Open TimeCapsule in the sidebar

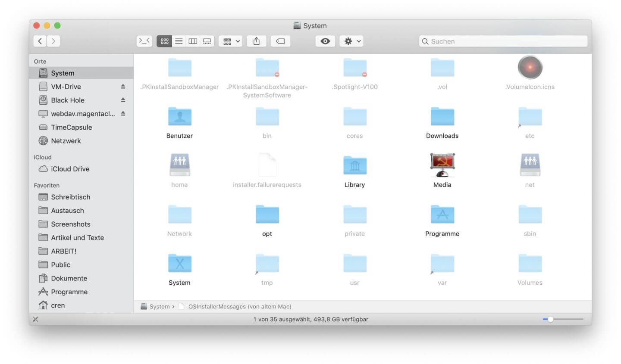(x=82, y=127)
